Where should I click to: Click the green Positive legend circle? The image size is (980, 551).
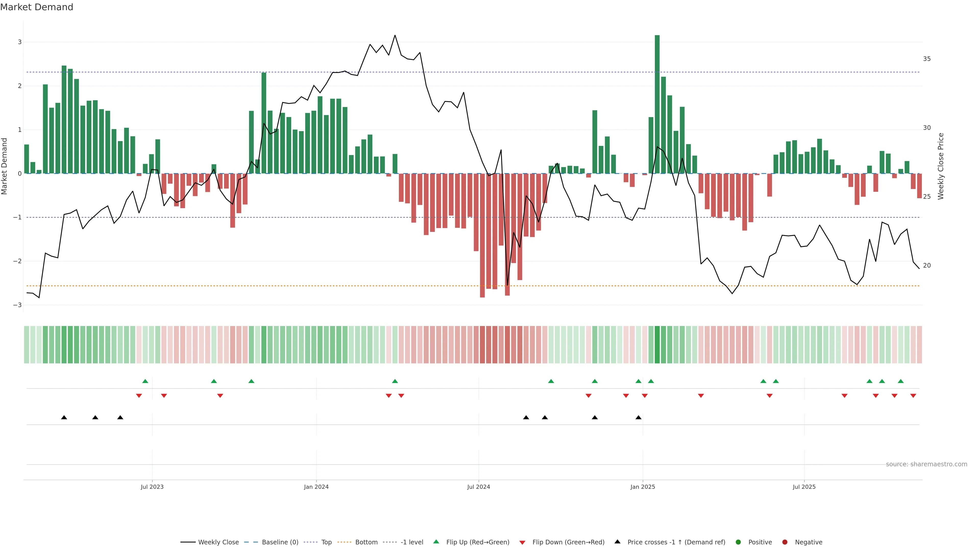(x=738, y=542)
